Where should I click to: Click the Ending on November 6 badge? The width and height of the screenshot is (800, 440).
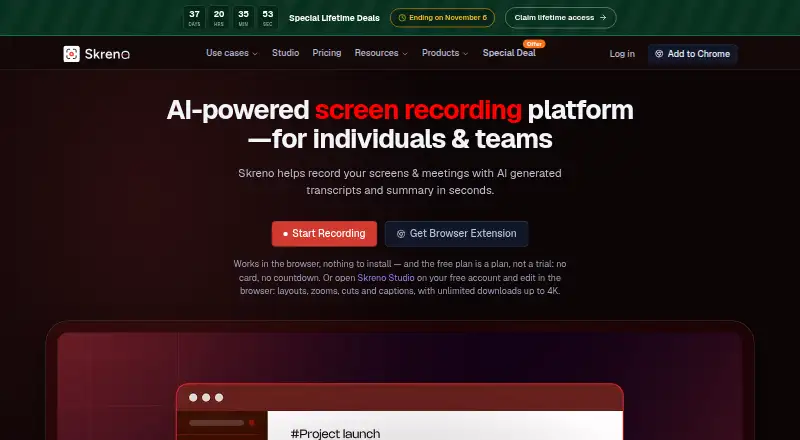pyautogui.click(x=442, y=18)
